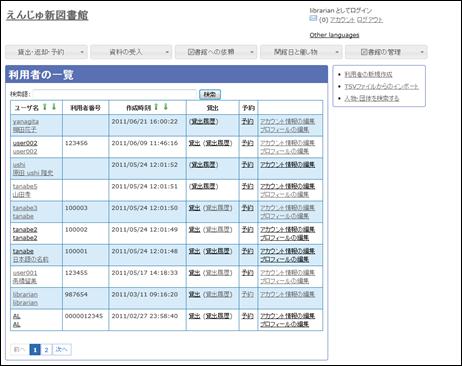Open the tanabe3 user link
The image size is (462, 366).
point(25,208)
